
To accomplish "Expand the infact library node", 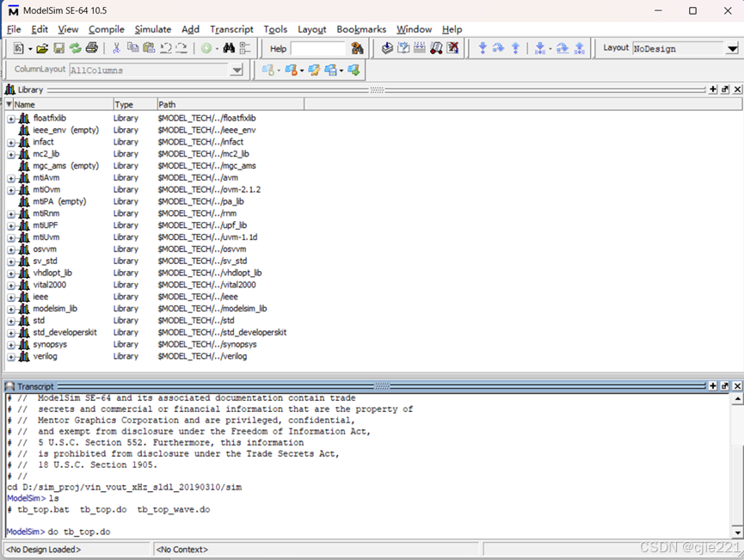I will point(11,143).
